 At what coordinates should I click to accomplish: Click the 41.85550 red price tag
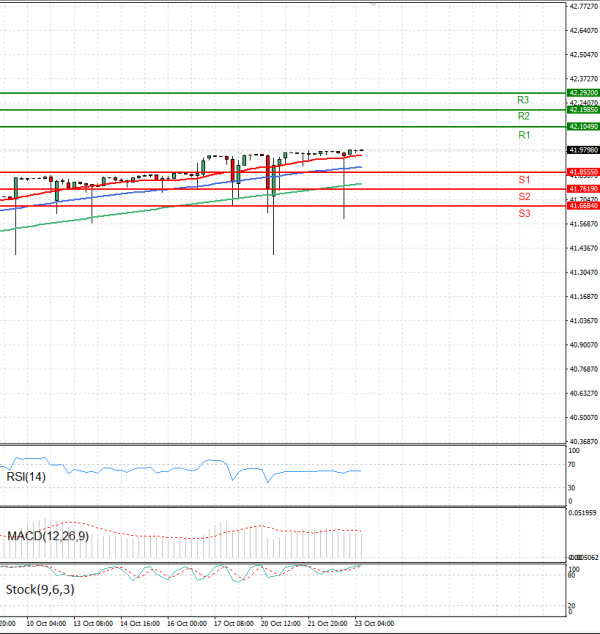[x=583, y=172]
